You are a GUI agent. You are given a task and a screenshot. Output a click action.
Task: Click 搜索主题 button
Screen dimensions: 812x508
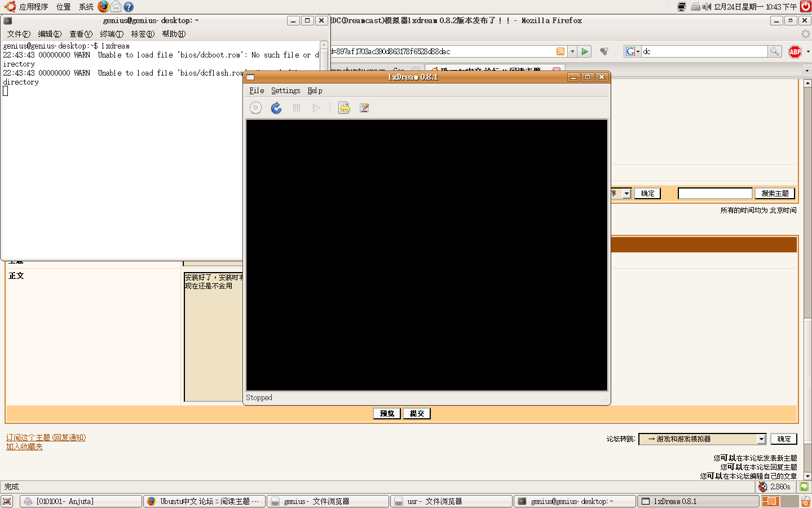[x=775, y=194]
